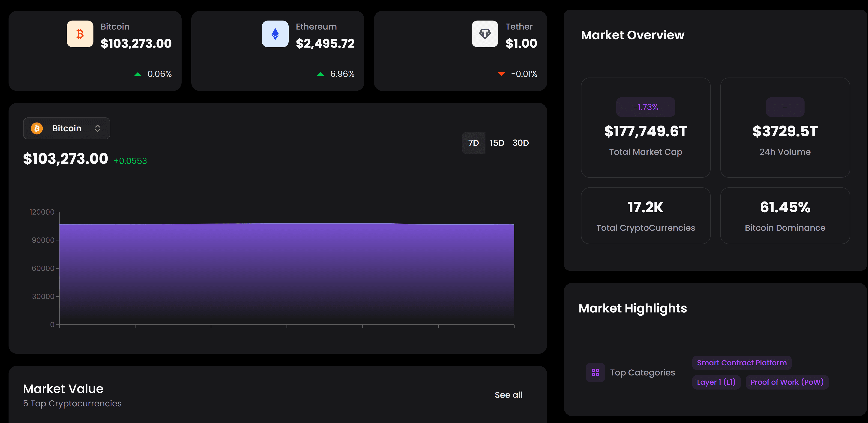Click the -1.73% market cap change badge
The width and height of the screenshot is (868, 423).
645,107
